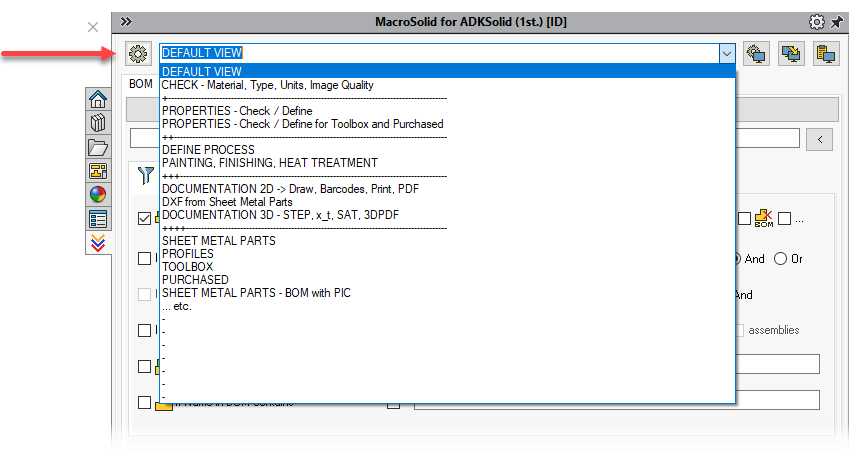Click the filter funnel icon

click(146, 176)
